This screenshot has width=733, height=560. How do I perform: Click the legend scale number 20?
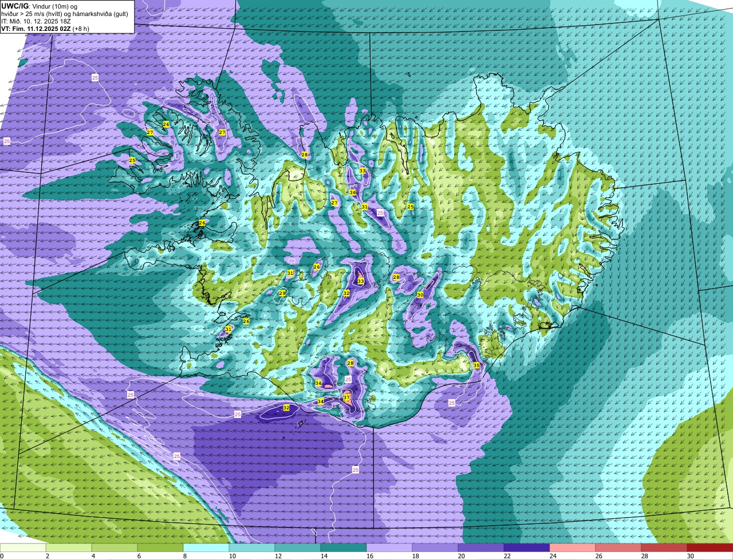tap(460, 556)
